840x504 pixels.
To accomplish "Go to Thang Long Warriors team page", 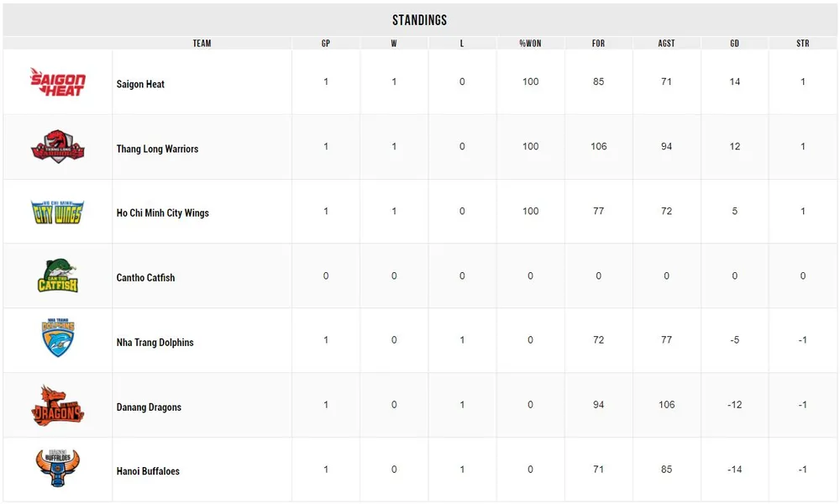I will coord(157,149).
